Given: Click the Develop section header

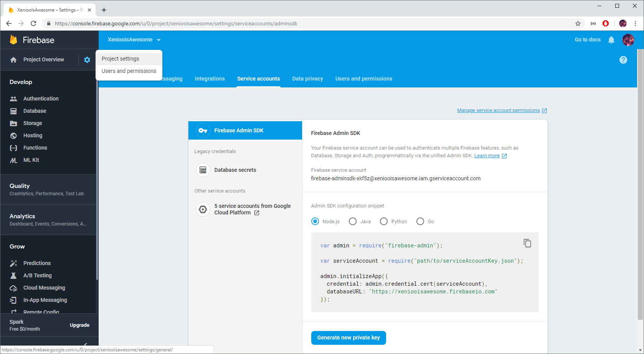Looking at the screenshot, I should [21, 82].
